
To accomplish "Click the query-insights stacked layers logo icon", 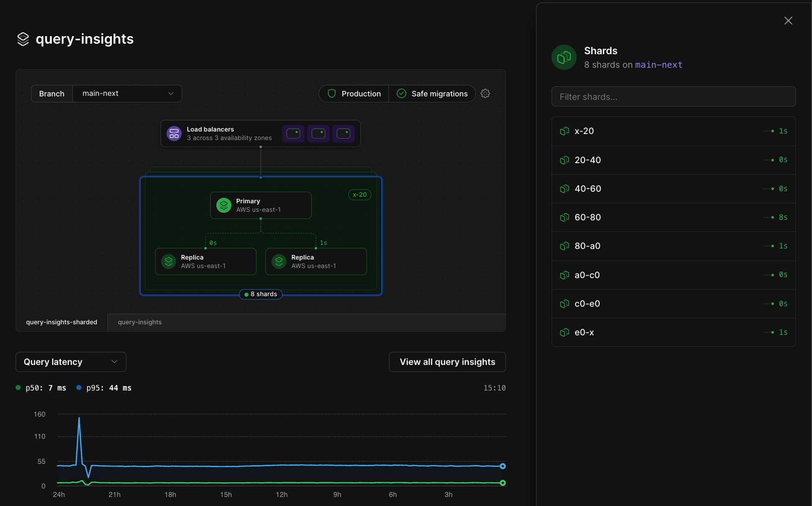I will tap(23, 39).
